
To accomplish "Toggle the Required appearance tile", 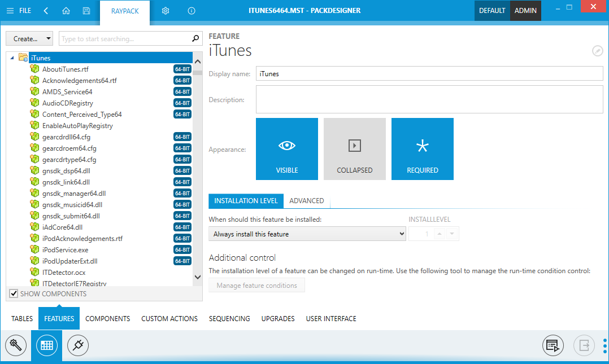I will [x=423, y=149].
